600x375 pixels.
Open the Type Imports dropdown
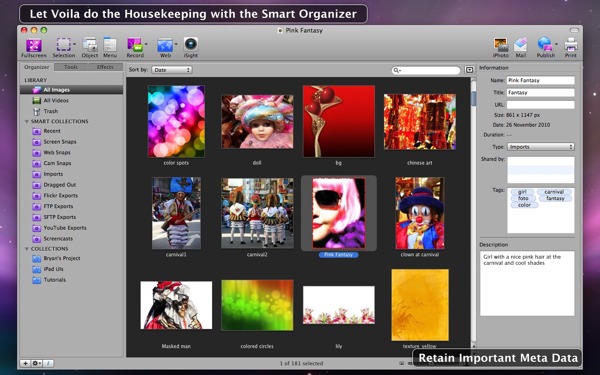541,147
